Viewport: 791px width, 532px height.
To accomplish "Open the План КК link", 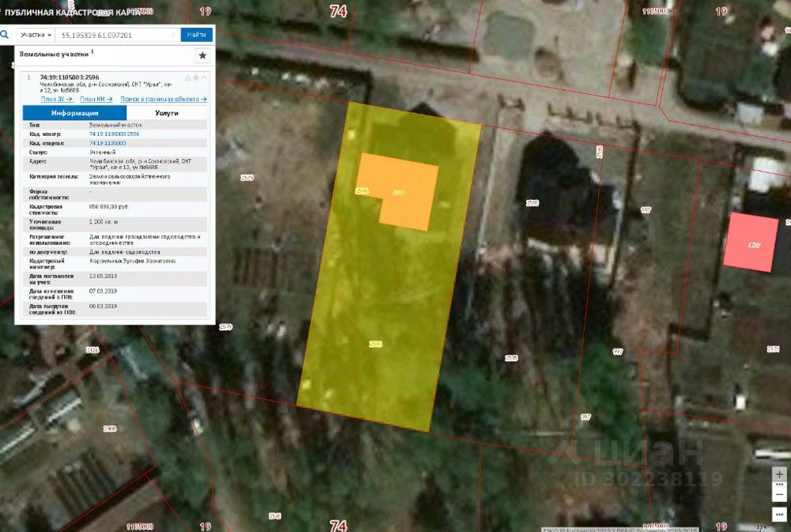I will [x=96, y=99].
